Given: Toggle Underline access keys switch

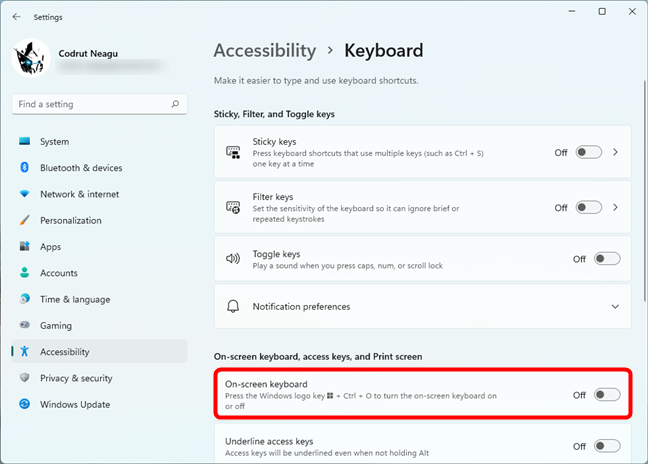Looking at the screenshot, I should (x=606, y=446).
